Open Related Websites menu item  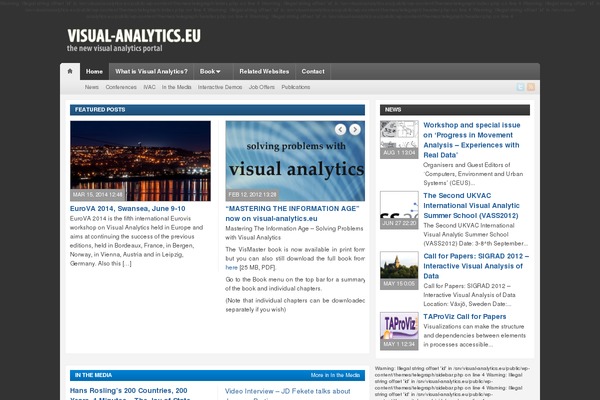[x=264, y=72]
